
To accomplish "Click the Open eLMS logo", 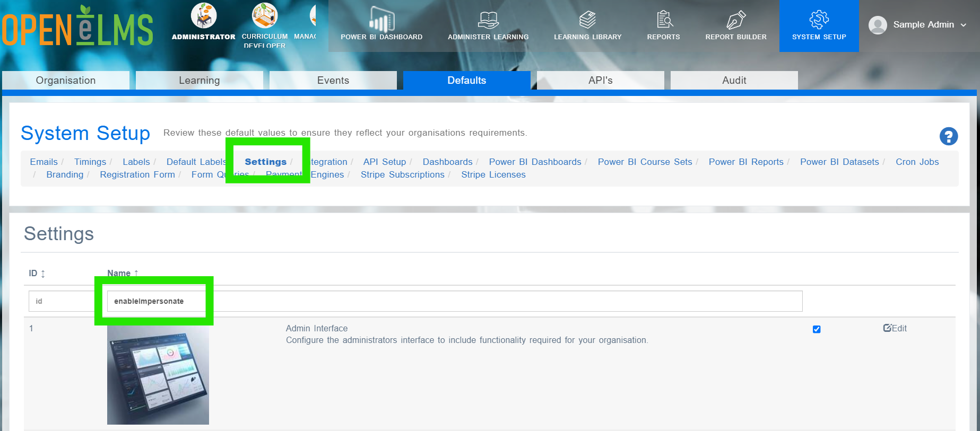I will (x=77, y=27).
